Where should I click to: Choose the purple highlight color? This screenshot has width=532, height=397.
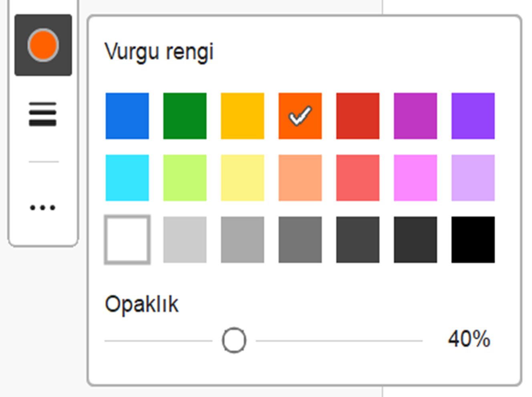coord(473,115)
